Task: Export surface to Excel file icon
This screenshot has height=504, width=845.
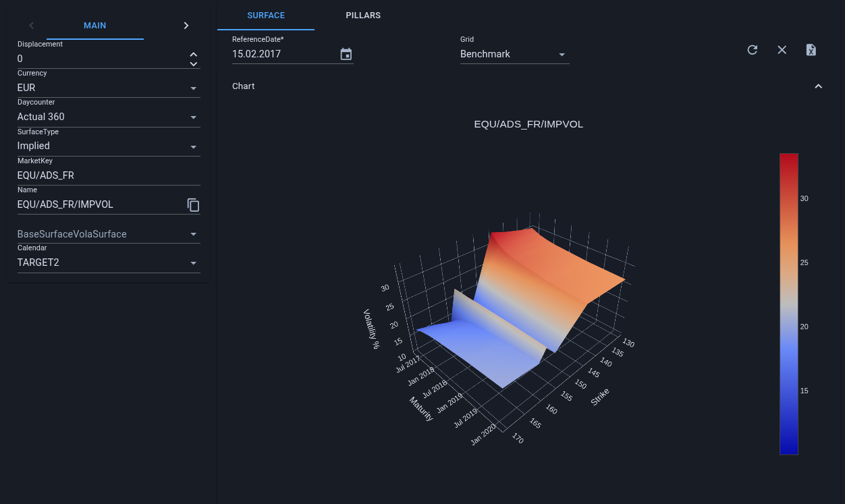Action: pos(811,50)
